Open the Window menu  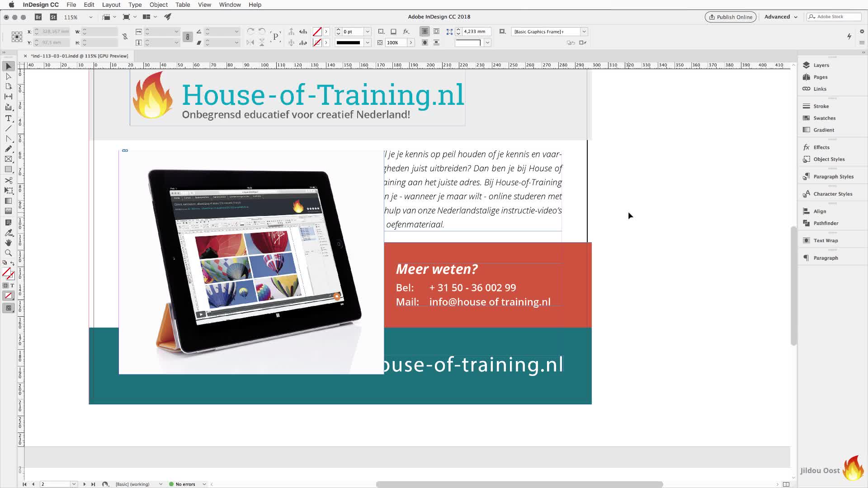point(230,5)
